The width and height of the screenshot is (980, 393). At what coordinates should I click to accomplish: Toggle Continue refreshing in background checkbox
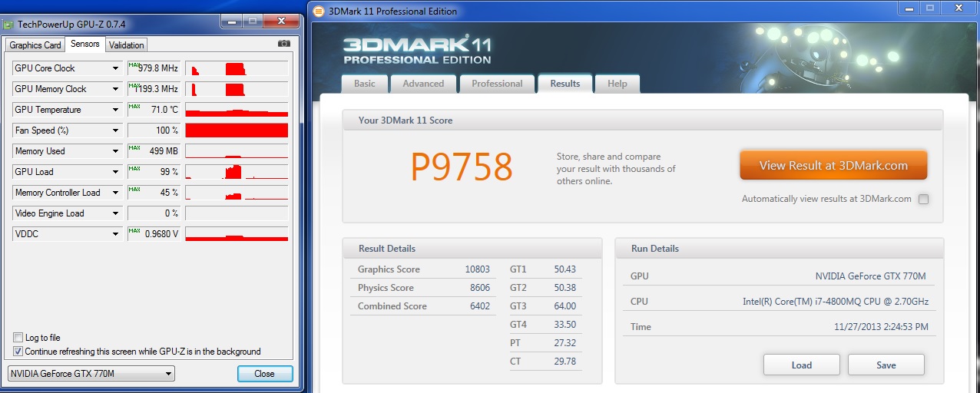pos(18,352)
